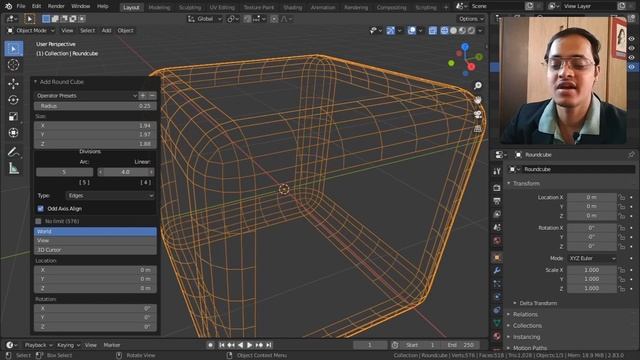This screenshot has height=360, width=640.
Task: Select the Measure tool
Action: click(13, 168)
